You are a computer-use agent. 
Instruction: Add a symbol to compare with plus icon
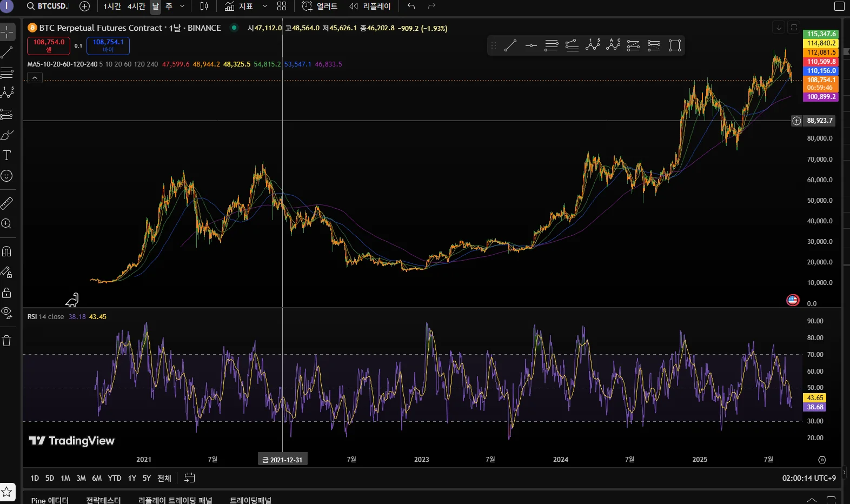[85, 6]
